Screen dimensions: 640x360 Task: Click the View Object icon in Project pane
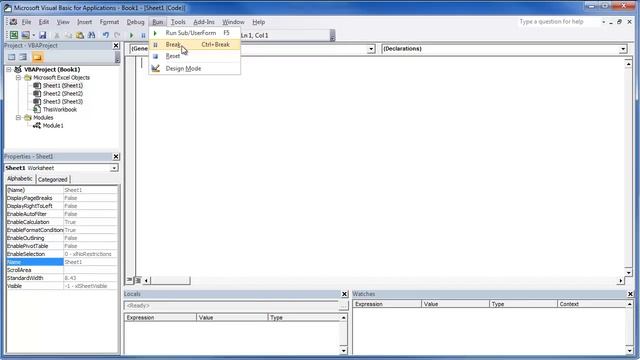click(x=23, y=57)
